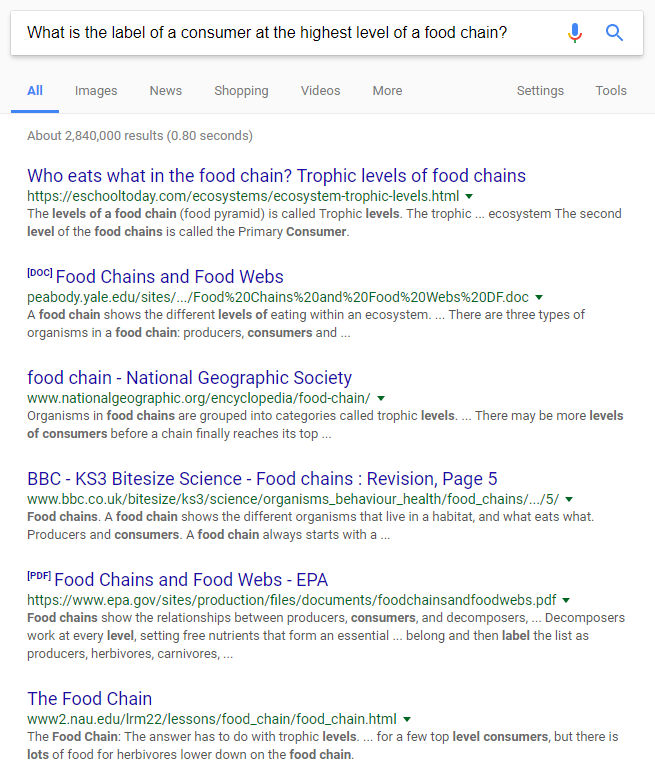Click inside the search query text box
Screen dimensions: 655x777
287,33
